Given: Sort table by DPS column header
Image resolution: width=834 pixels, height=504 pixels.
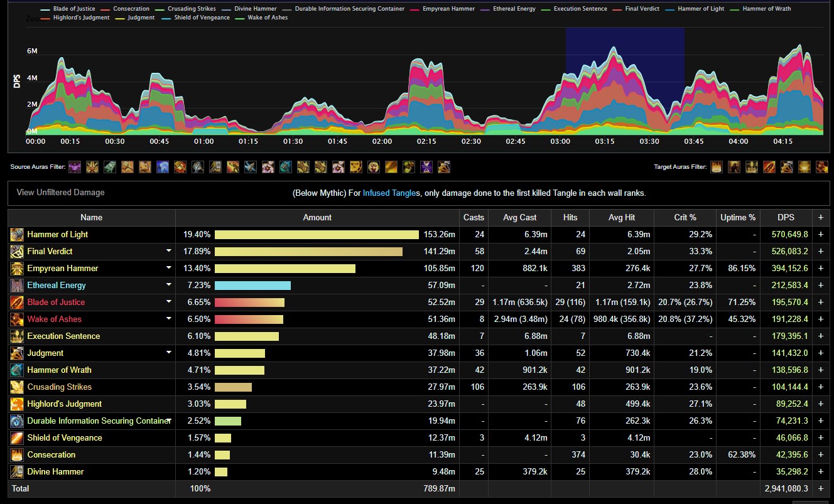Looking at the screenshot, I should point(786,217).
